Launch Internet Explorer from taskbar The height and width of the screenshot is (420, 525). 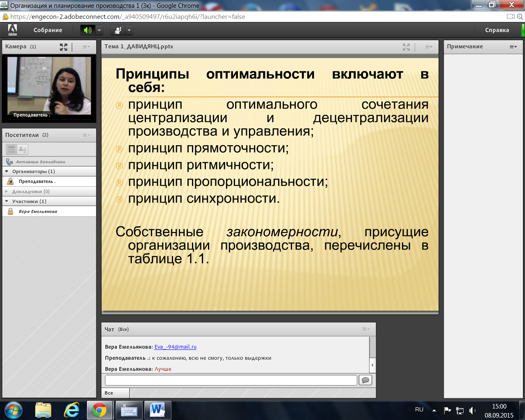[71, 410]
